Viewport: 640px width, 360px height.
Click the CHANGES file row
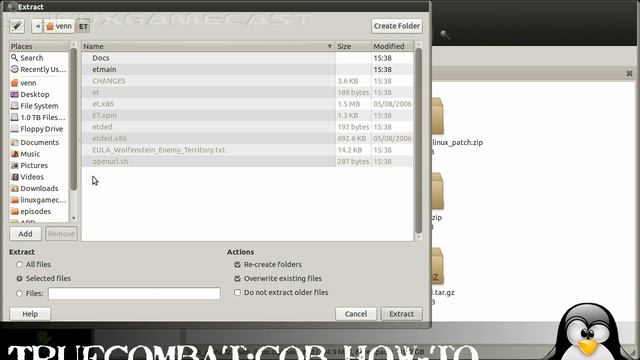point(247,81)
